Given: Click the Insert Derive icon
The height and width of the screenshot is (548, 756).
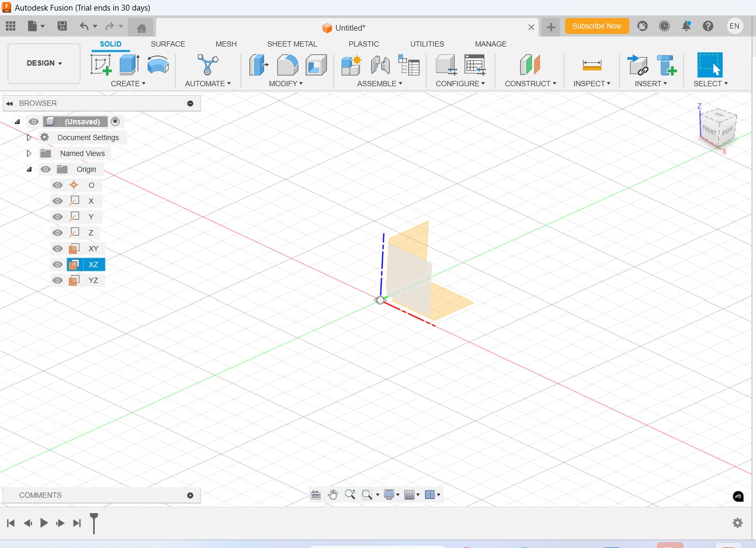Looking at the screenshot, I should pos(637,65).
